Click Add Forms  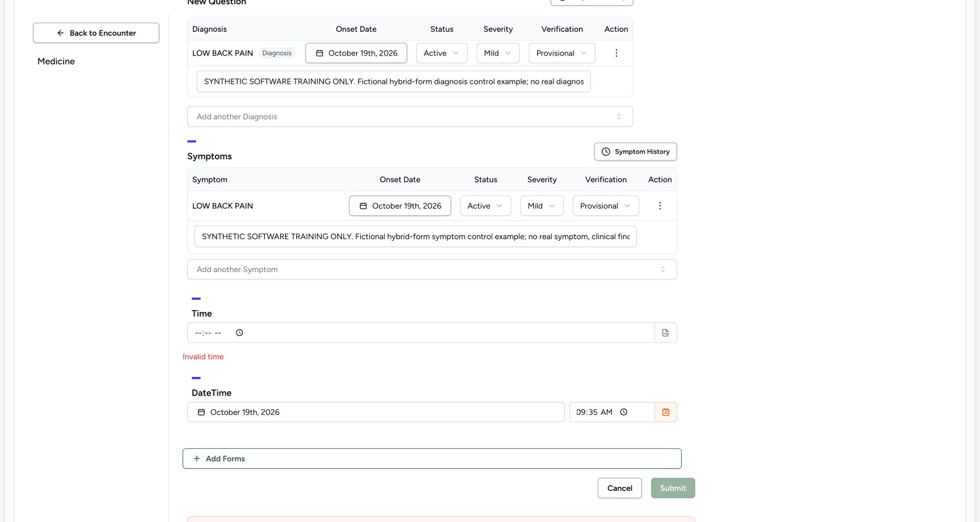point(432,459)
